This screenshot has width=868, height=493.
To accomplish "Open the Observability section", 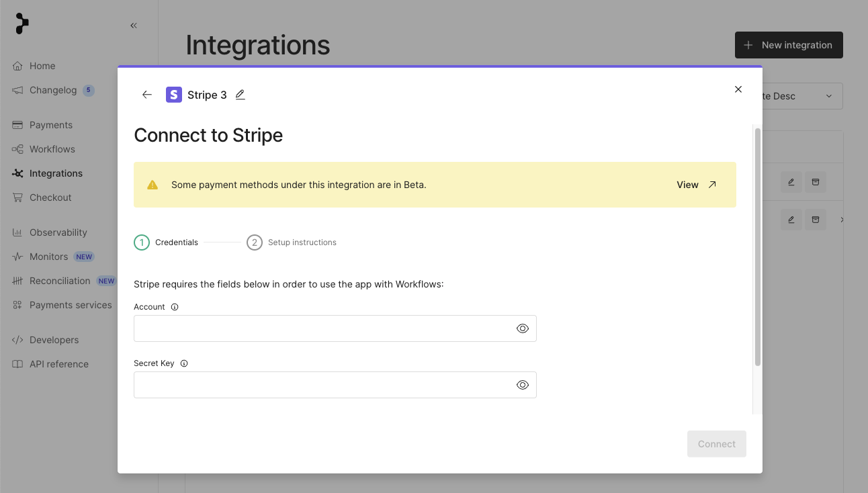I will (58, 232).
